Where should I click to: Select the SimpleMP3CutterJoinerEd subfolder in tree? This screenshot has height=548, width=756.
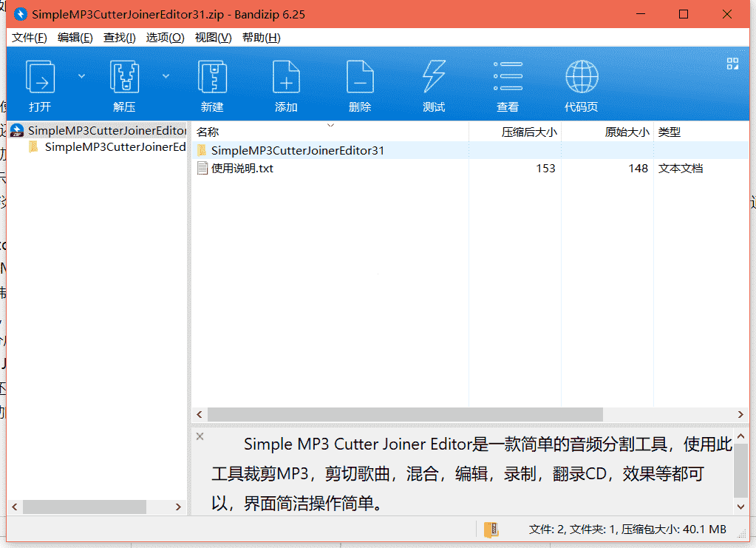tap(106, 146)
